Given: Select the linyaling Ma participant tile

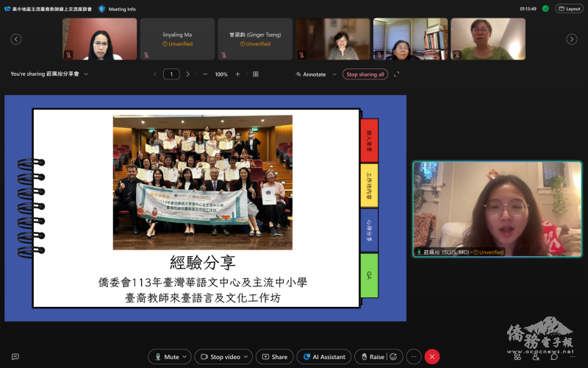Looking at the screenshot, I should (177, 39).
